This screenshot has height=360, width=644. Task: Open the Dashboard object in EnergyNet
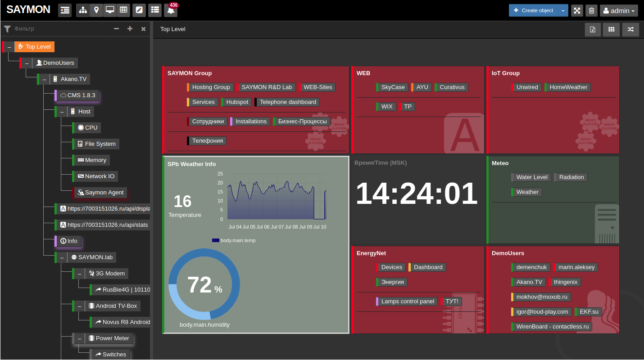(428, 267)
